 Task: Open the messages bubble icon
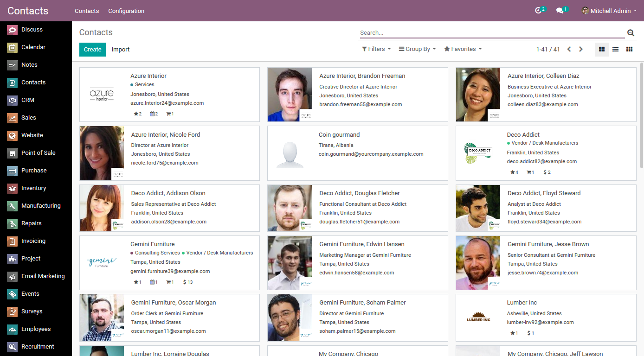[x=560, y=9]
